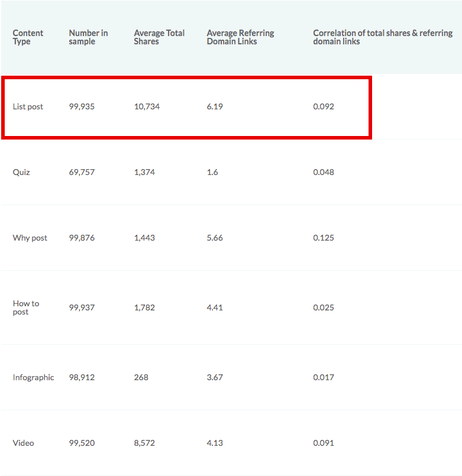Click the 8,572 video shares value
The image size is (462, 476).
(144, 443)
